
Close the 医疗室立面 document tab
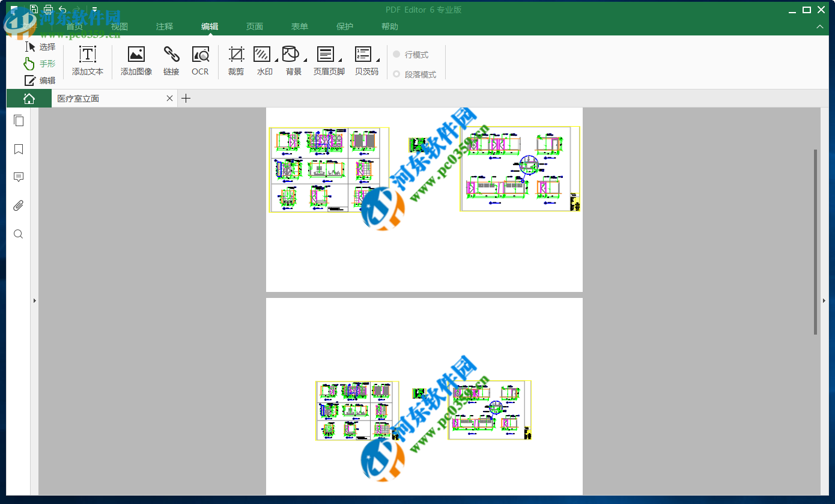coord(169,98)
